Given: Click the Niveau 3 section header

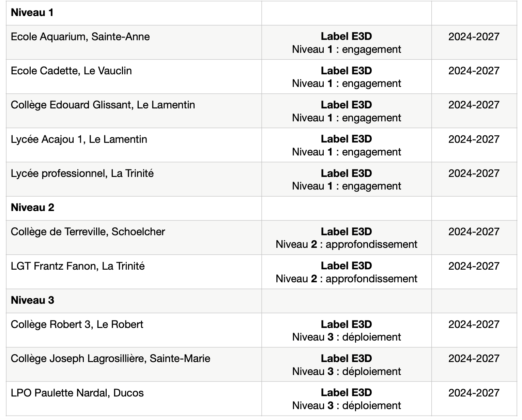Looking at the screenshot, I should pyautogui.click(x=32, y=300).
